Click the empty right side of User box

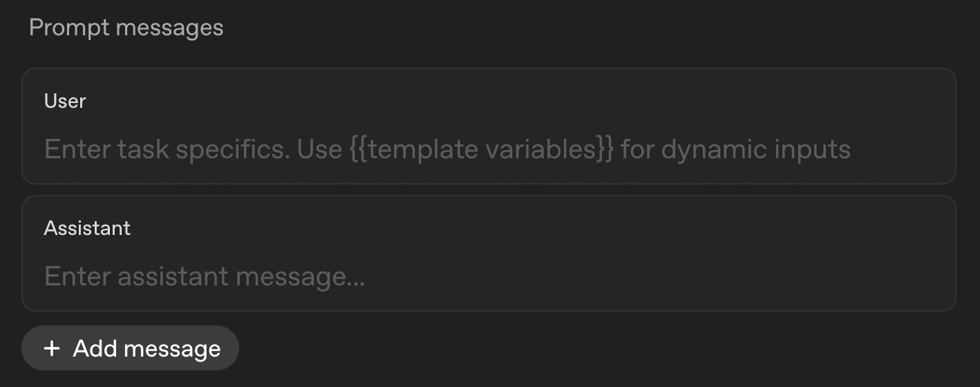pos(905,149)
